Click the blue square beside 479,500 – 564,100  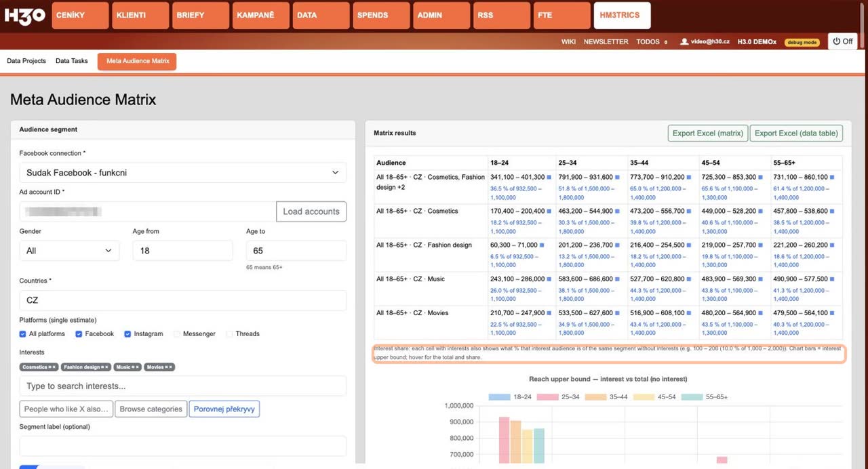click(833, 313)
